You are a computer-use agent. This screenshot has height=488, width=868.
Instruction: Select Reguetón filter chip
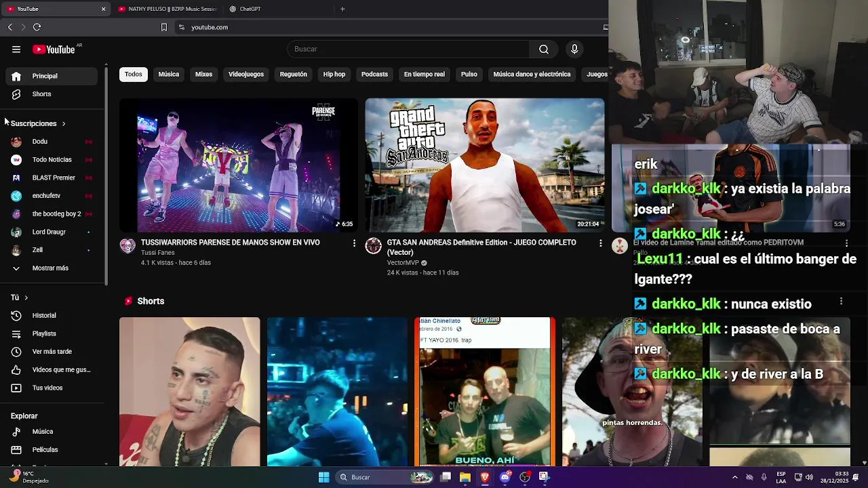click(x=294, y=74)
